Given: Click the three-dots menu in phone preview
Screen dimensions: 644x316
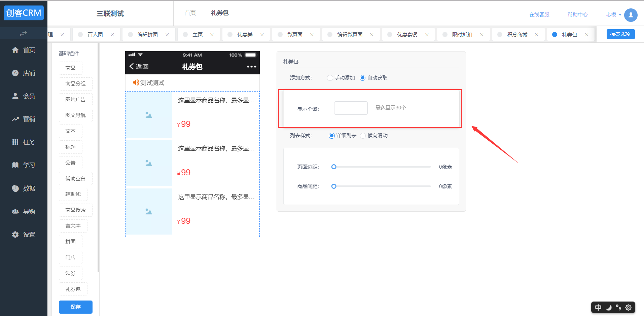Looking at the screenshot, I should coord(251,67).
